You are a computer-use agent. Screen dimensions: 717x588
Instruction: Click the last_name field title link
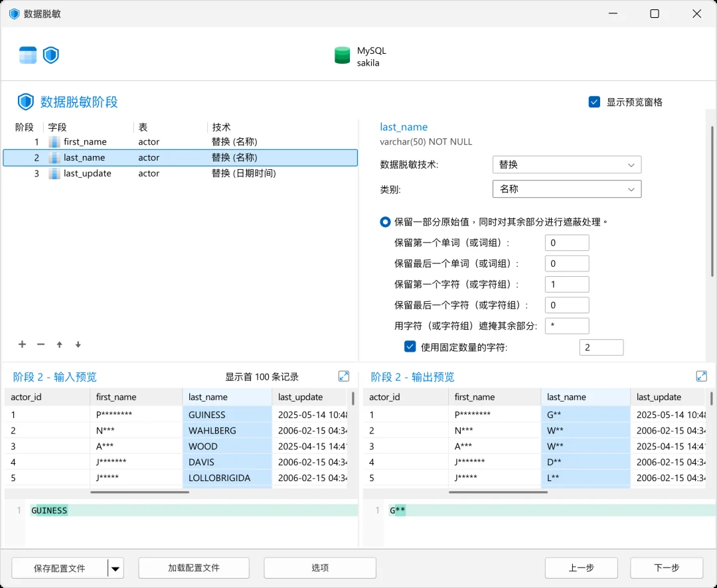coord(404,127)
